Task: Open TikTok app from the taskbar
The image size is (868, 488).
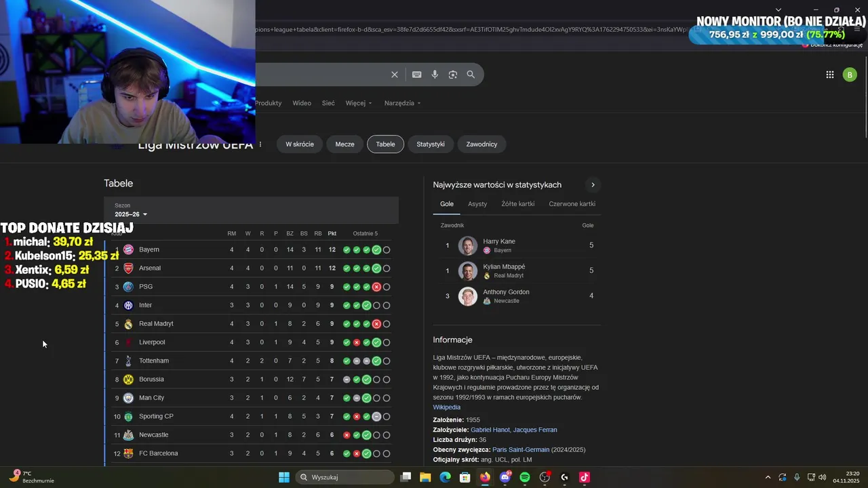Action: click(585, 477)
